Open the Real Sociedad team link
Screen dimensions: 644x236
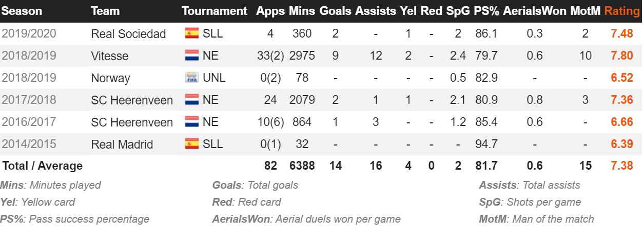pos(128,34)
